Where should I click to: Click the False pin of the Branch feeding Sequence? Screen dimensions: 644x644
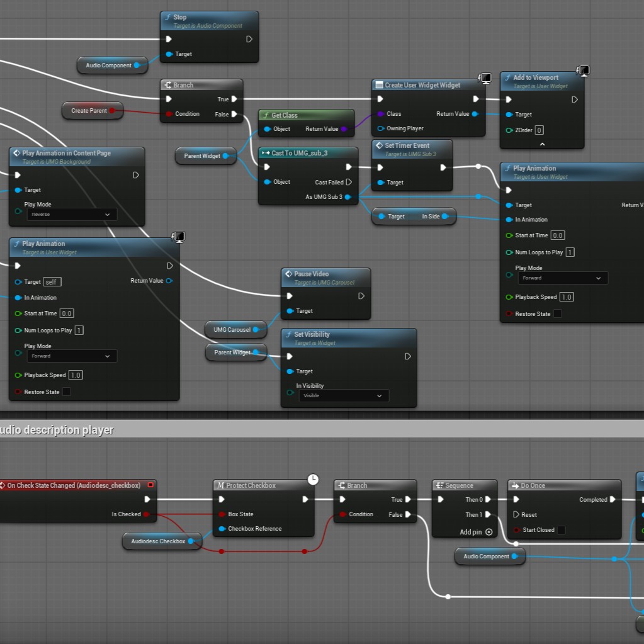[408, 514]
